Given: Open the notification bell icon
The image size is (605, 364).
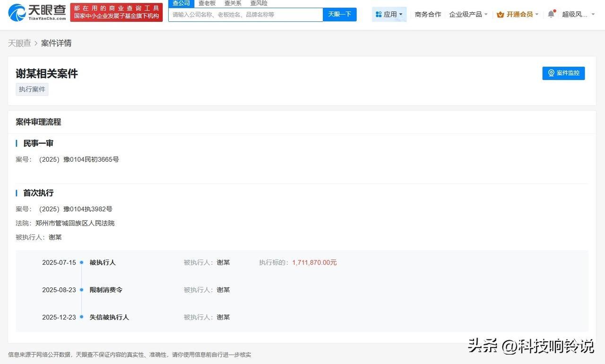Looking at the screenshot, I should [x=550, y=14].
